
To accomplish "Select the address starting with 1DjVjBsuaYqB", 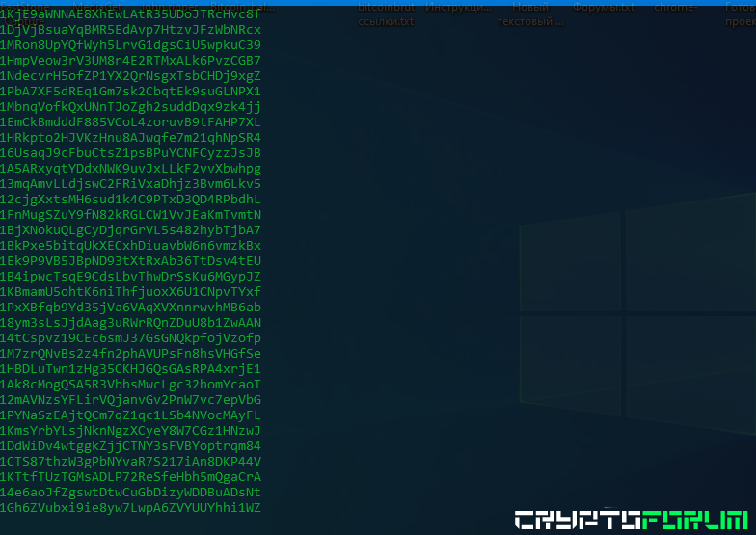I will click(x=130, y=29).
